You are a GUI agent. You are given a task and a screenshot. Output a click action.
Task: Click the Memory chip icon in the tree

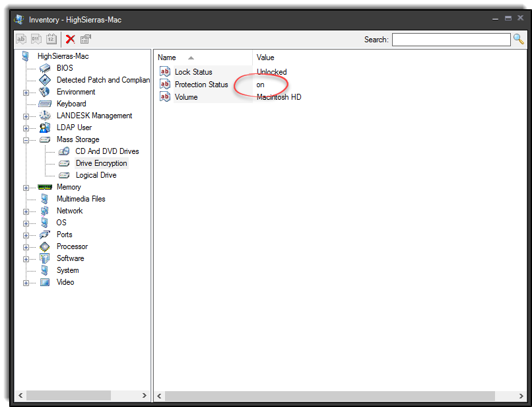click(x=44, y=187)
